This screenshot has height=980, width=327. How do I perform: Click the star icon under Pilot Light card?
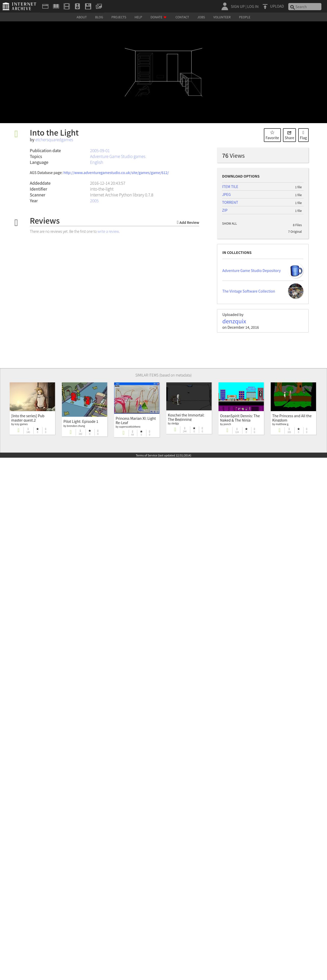tap(90, 431)
